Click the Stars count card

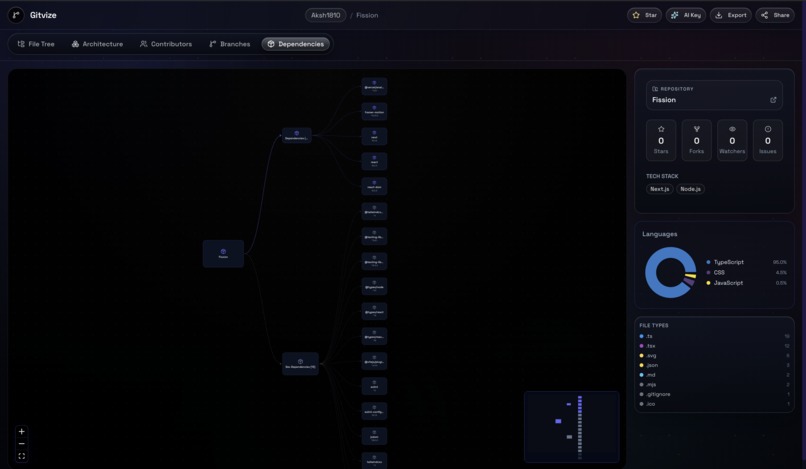pos(661,140)
